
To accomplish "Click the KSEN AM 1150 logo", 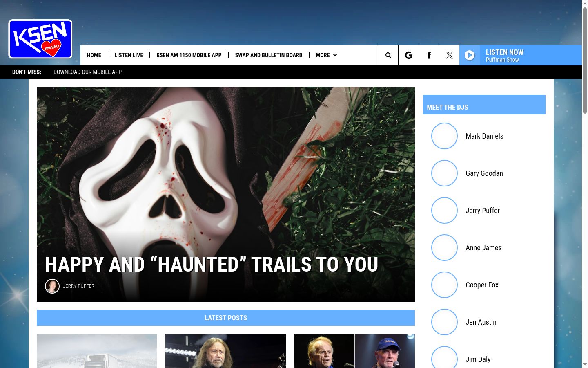I will click(40, 39).
